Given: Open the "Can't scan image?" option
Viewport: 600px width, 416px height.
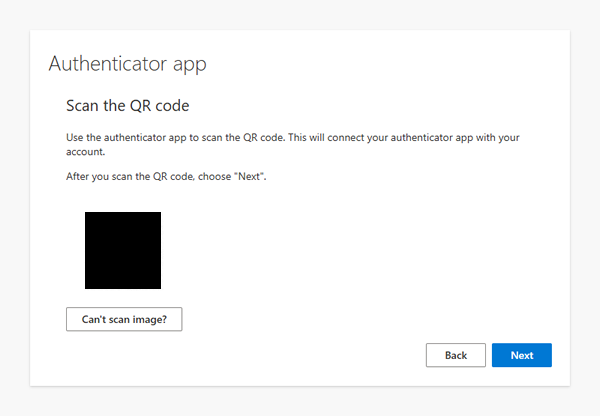Looking at the screenshot, I should tap(124, 319).
